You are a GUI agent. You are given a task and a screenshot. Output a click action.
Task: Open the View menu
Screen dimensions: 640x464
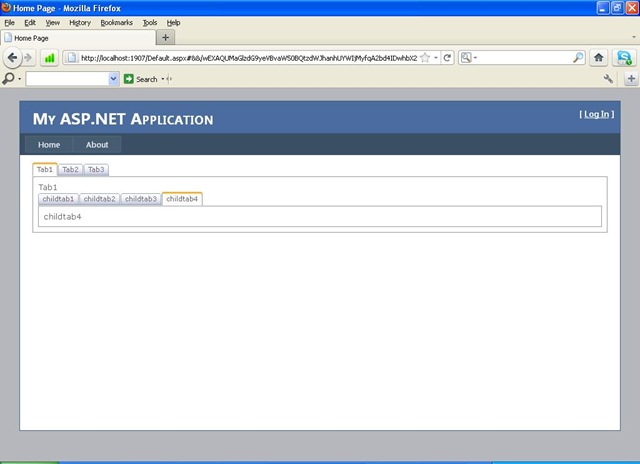click(53, 23)
